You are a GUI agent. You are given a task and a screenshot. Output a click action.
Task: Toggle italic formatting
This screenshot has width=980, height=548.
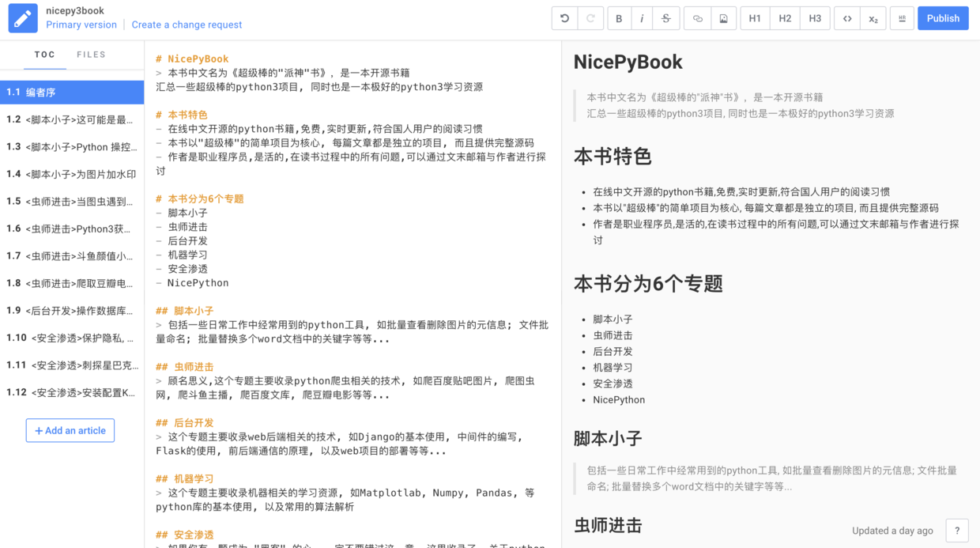[x=643, y=17]
